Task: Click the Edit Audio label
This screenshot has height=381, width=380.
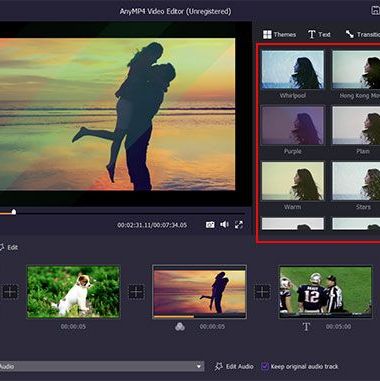Action: (x=240, y=366)
